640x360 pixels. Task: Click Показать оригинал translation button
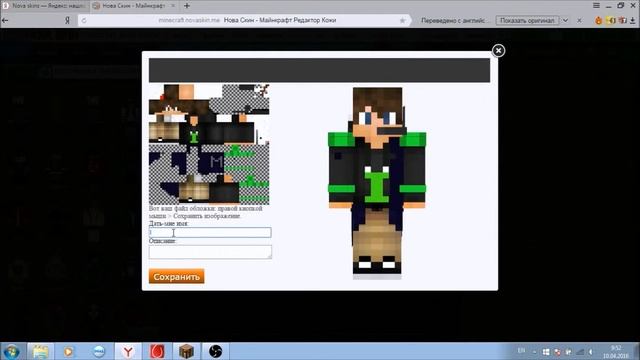(527, 20)
